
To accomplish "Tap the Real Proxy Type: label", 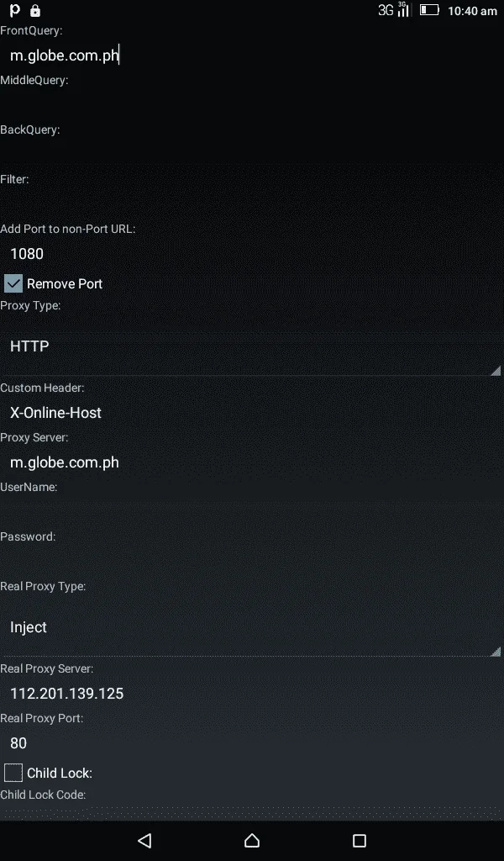I will click(x=43, y=586).
